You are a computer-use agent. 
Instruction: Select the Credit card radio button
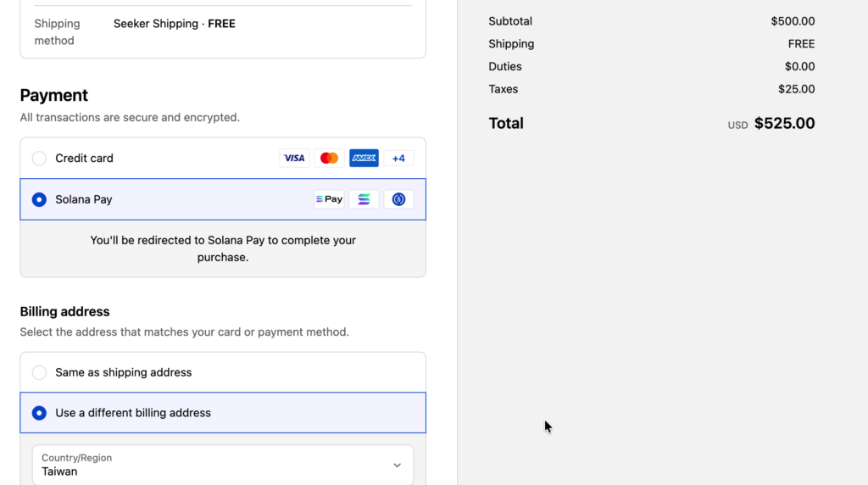(39, 159)
